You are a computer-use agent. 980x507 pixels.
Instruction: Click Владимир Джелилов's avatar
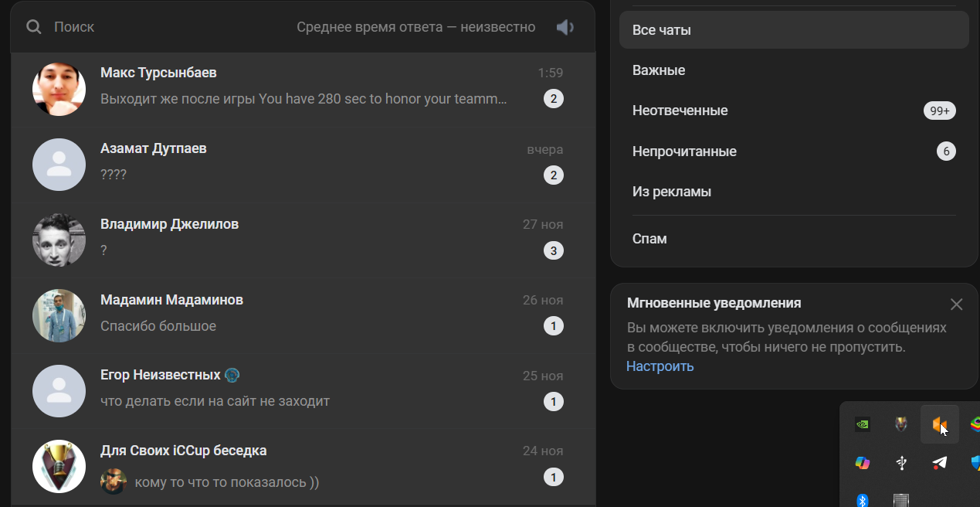59,240
